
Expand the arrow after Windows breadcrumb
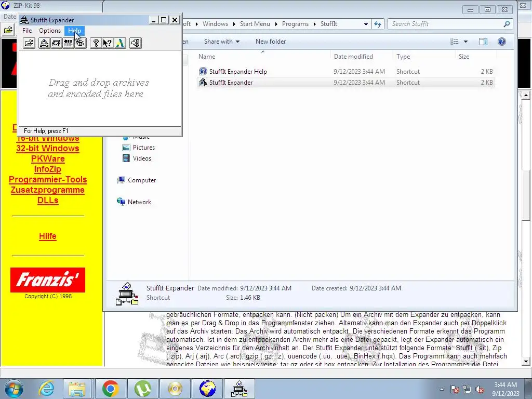coord(234,24)
